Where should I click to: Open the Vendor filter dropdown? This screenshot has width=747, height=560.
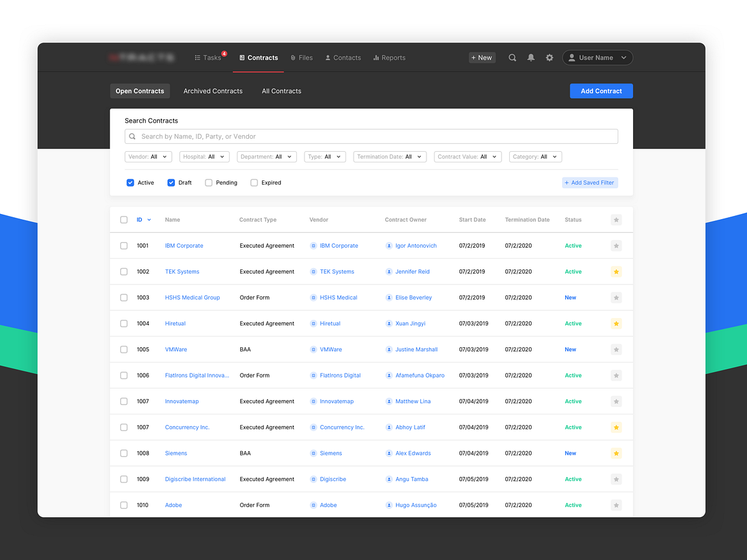tap(148, 156)
